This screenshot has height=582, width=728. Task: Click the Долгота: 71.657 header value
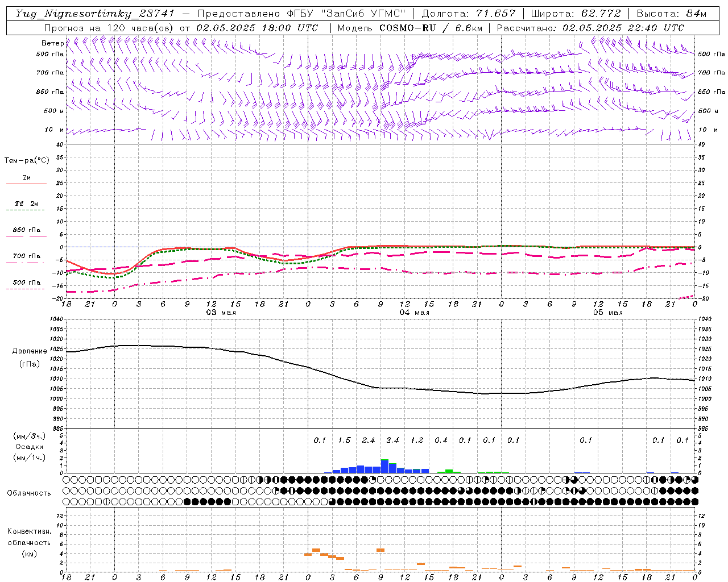pos(469,14)
